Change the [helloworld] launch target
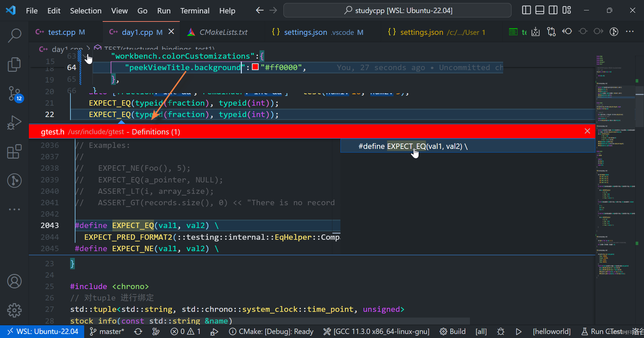The width and height of the screenshot is (644, 338). click(551, 332)
